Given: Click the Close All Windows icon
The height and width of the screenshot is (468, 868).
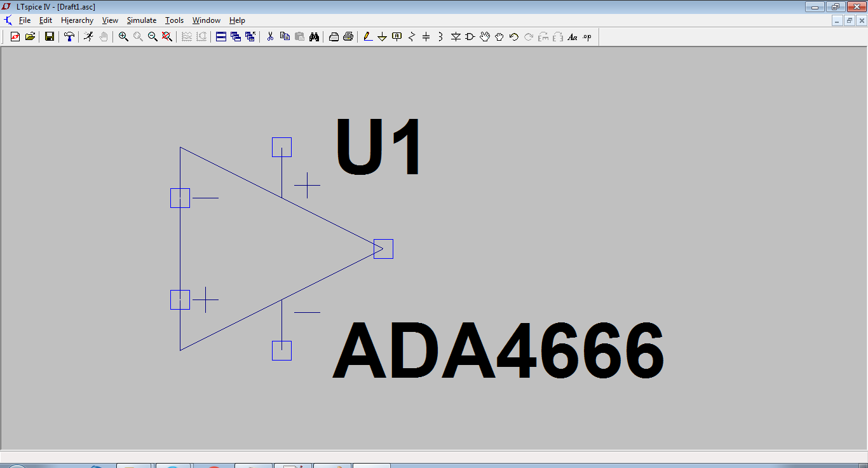Looking at the screenshot, I should pyautogui.click(x=250, y=37).
